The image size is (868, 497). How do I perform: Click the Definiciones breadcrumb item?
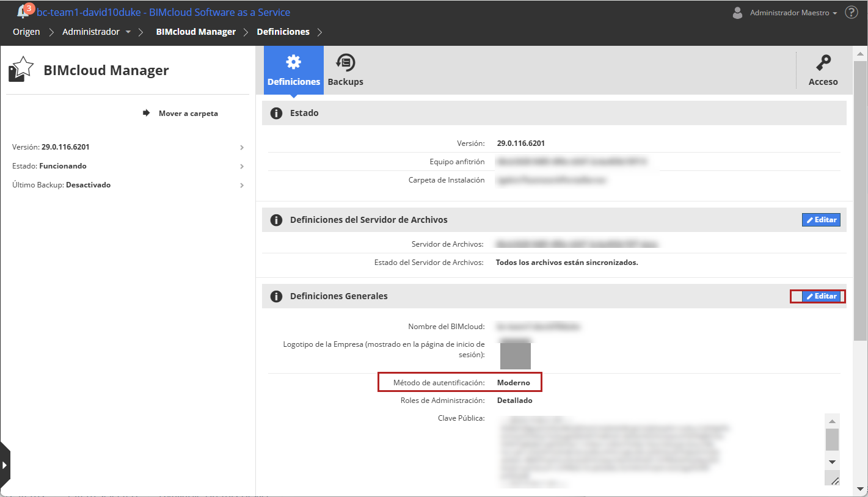[x=283, y=32]
